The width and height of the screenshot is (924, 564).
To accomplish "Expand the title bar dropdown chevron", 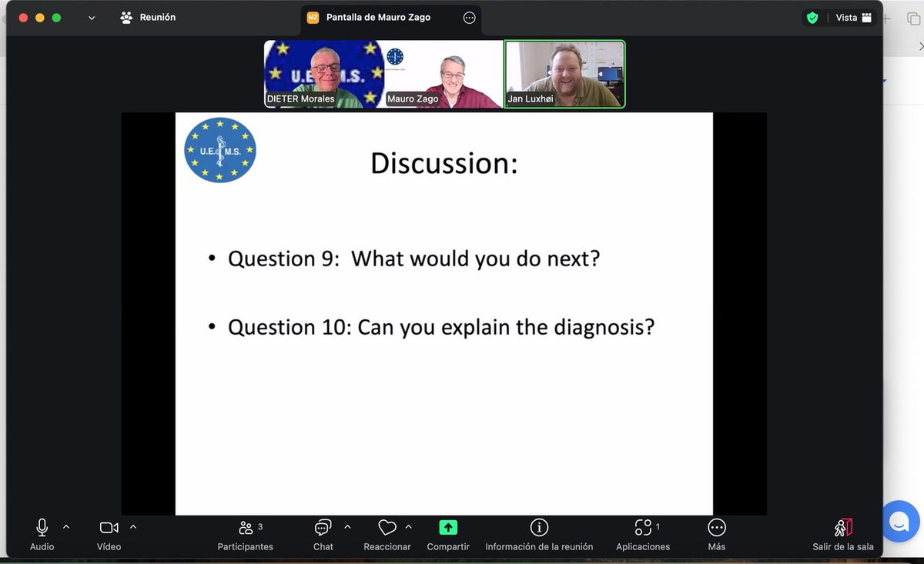I will tap(92, 18).
